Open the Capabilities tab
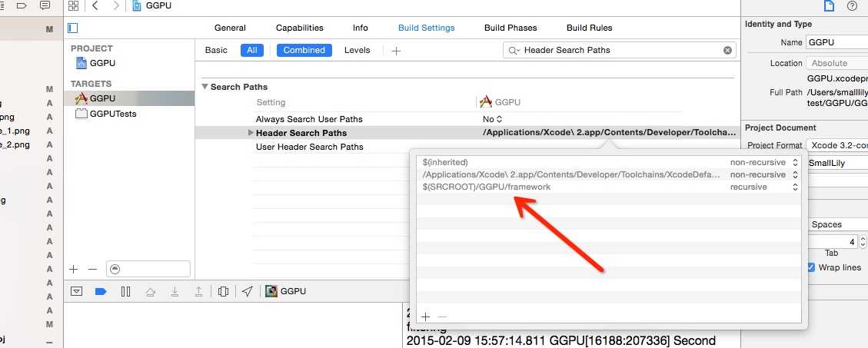This screenshot has height=348, width=868. pyautogui.click(x=300, y=28)
